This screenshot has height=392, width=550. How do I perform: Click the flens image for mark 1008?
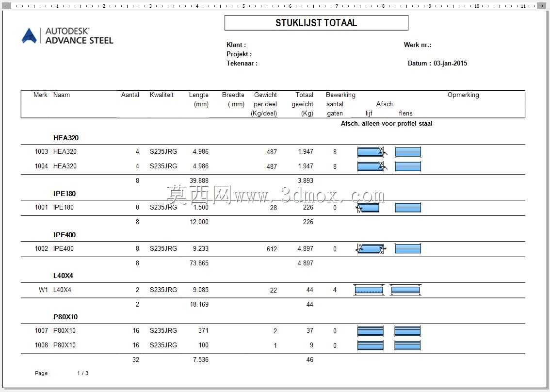click(407, 346)
